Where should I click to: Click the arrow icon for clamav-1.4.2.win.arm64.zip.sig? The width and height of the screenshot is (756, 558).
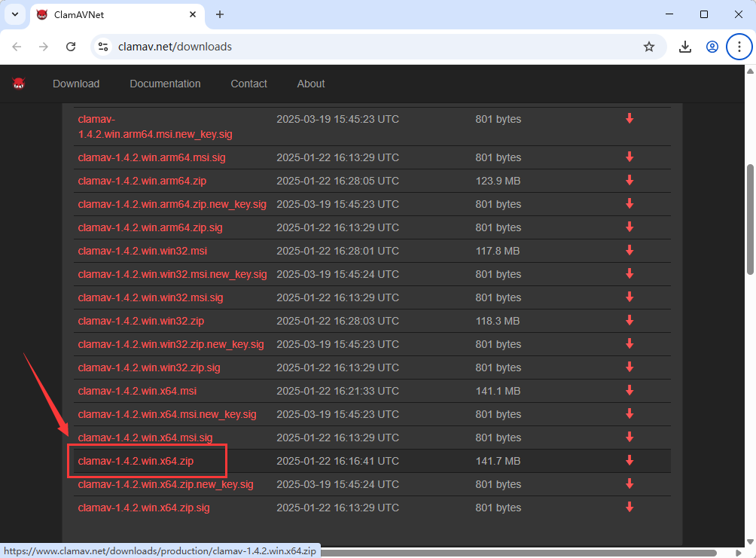[x=629, y=227]
